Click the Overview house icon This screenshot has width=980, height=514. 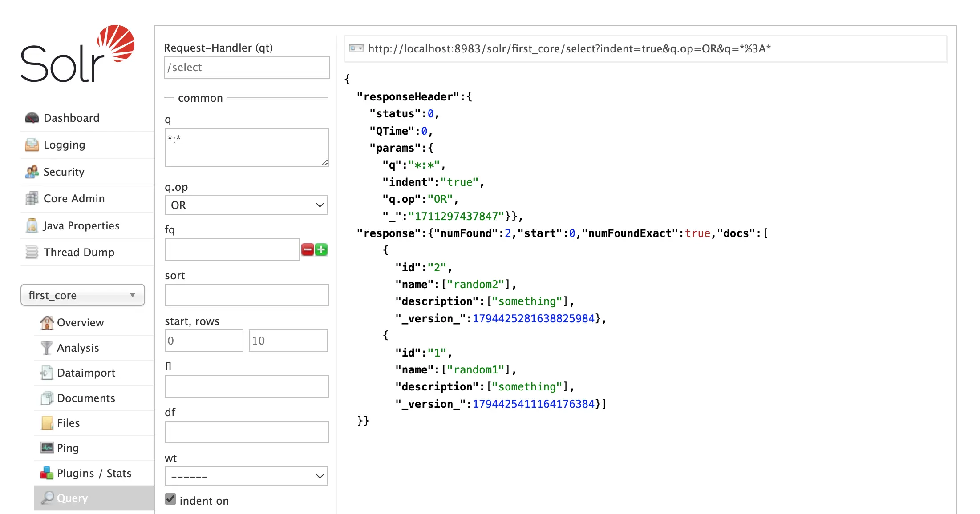pyautogui.click(x=47, y=322)
